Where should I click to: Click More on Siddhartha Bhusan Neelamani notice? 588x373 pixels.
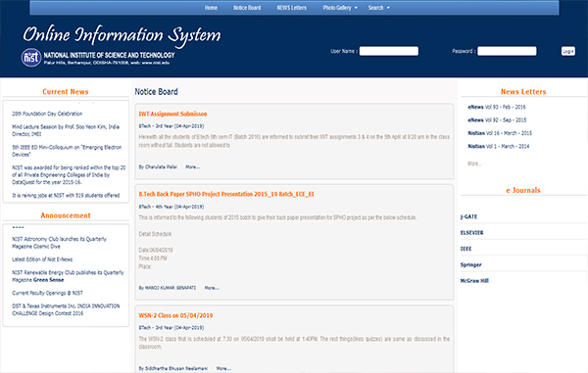tap(223, 368)
